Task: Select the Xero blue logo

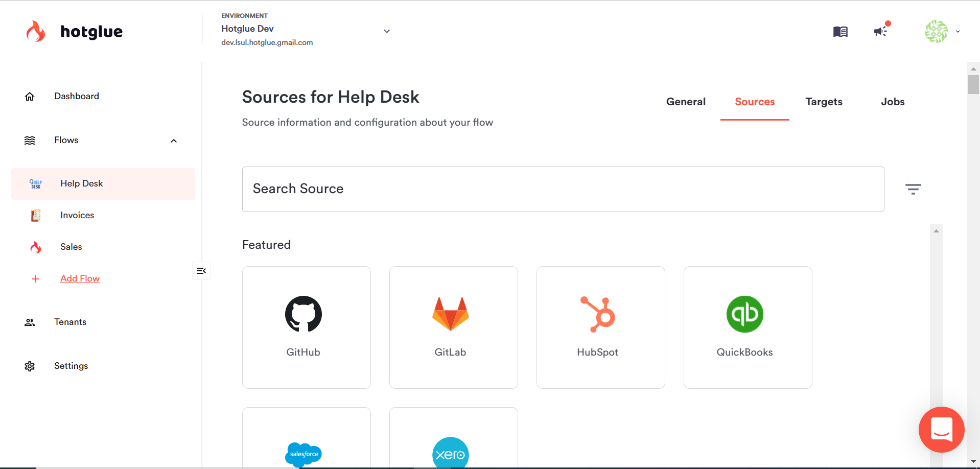Action: point(451,453)
